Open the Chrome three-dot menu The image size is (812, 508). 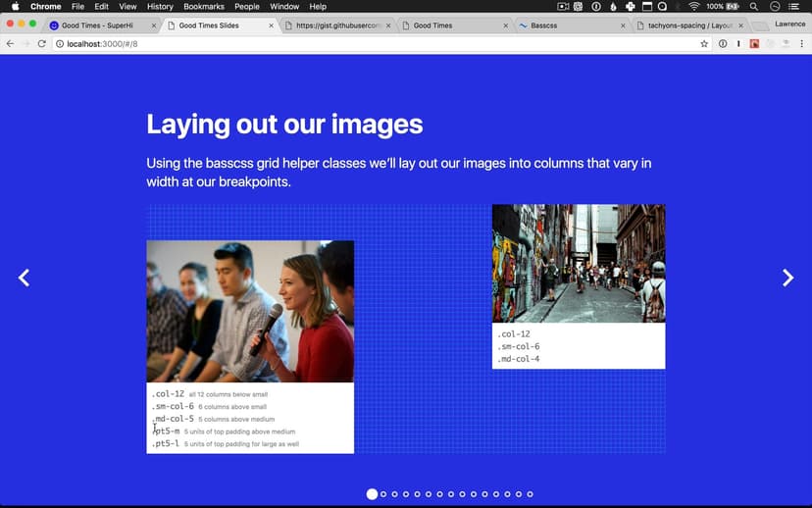[x=802, y=44]
